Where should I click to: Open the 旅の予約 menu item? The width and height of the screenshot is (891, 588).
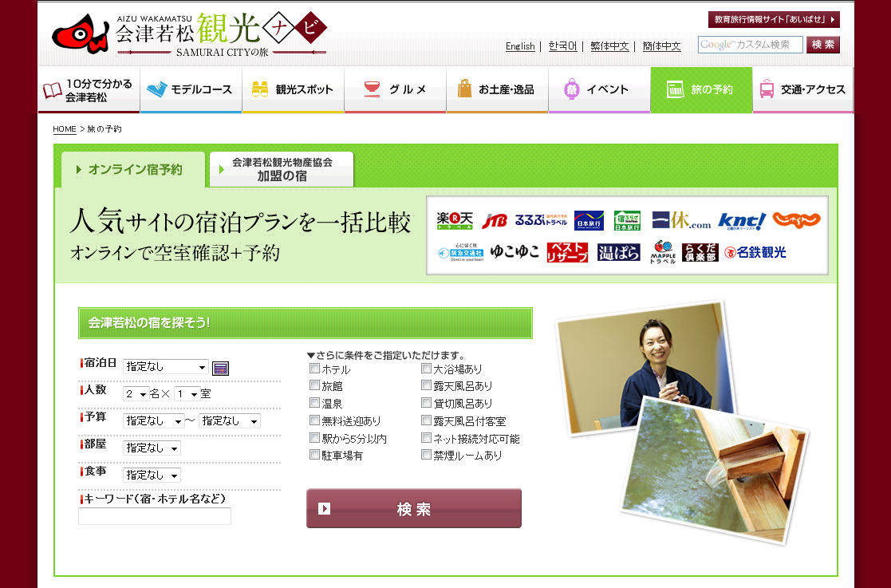[x=701, y=90]
